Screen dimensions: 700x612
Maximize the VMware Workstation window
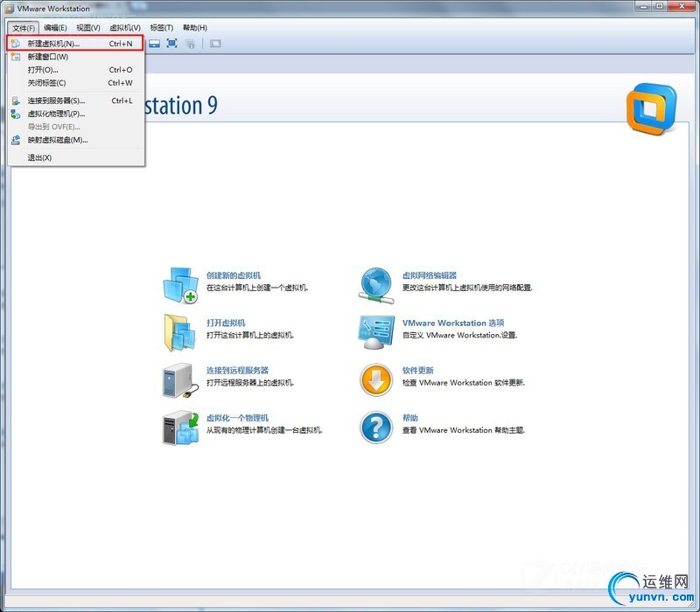point(660,6)
